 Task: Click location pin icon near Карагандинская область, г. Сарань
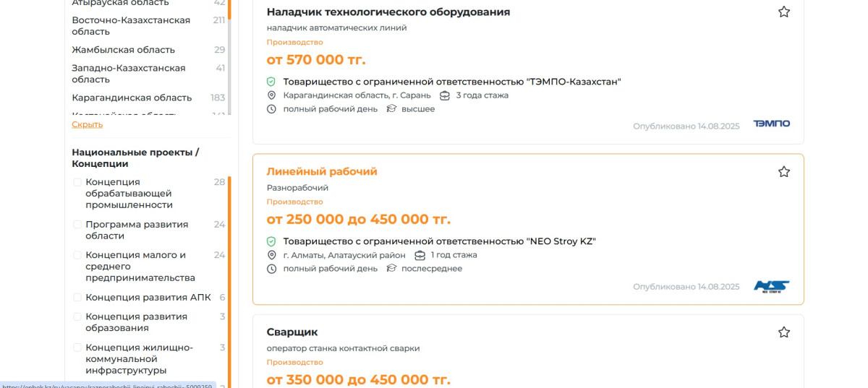[272, 95]
